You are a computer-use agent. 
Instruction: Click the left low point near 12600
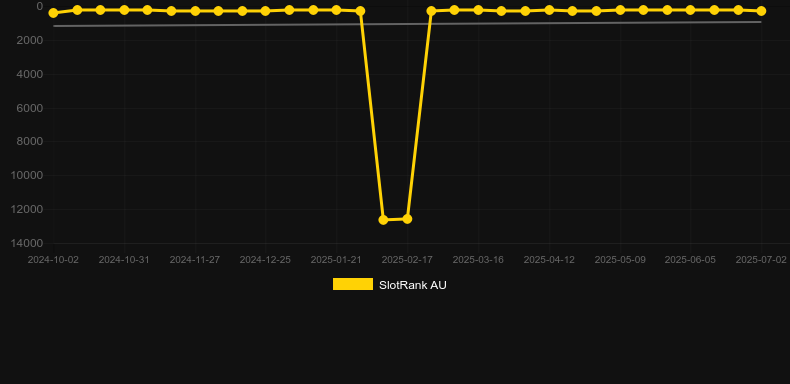point(383,220)
